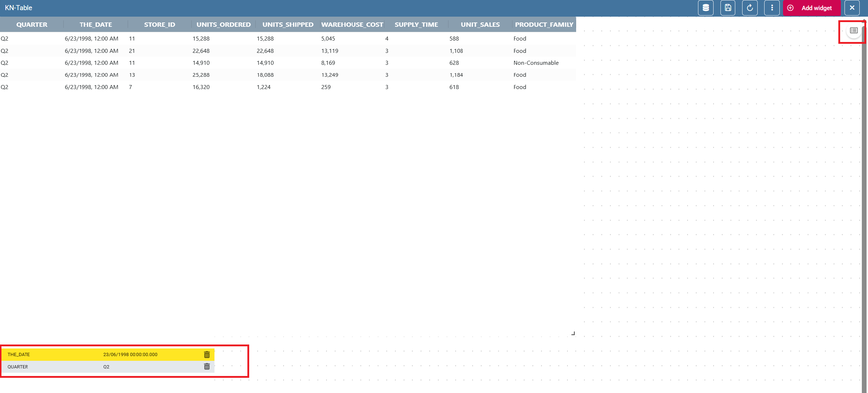Close the dashboard with the X button
868x393 pixels.
pyautogui.click(x=852, y=8)
